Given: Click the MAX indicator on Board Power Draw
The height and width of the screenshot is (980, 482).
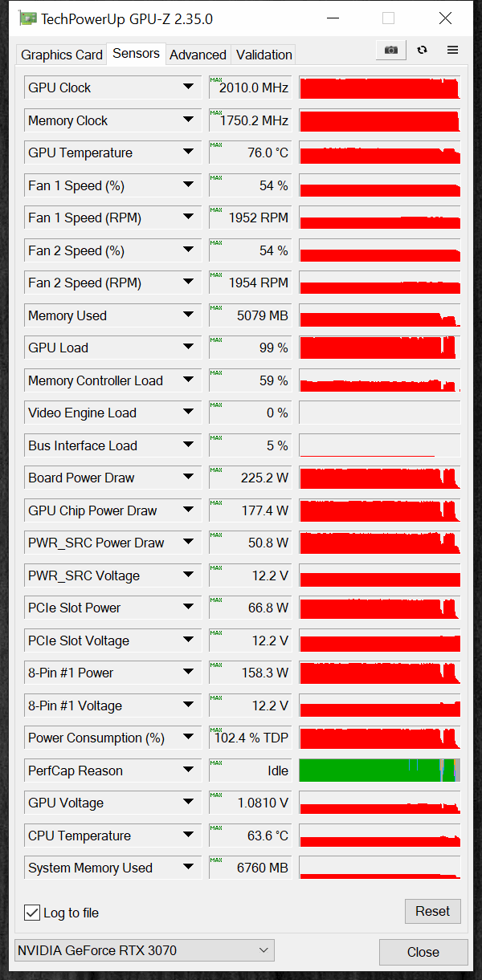Looking at the screenshot, I should (215, 470).
